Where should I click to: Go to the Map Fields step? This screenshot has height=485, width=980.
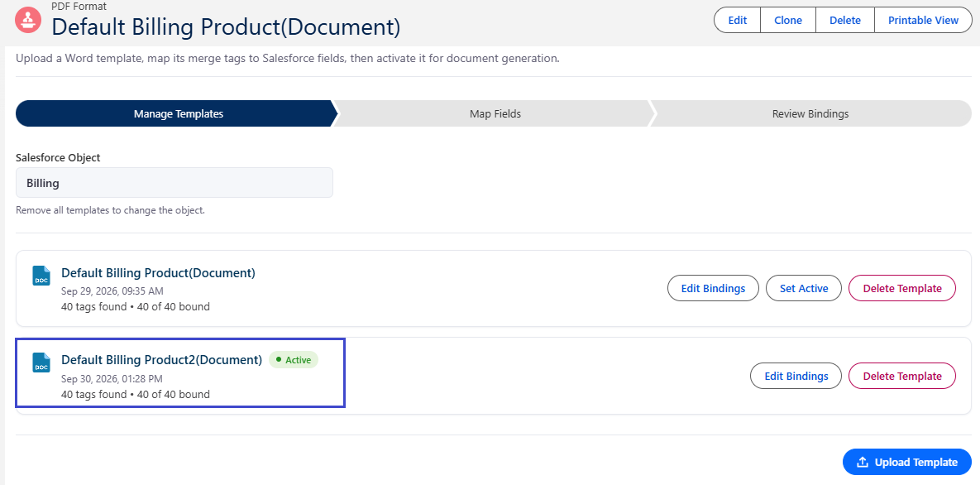(x=495, y=114)
